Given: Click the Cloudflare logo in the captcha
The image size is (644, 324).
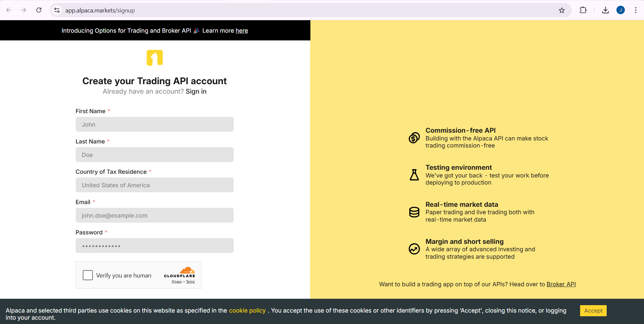Looking at the screenshot, I should (x=180, y=272).
